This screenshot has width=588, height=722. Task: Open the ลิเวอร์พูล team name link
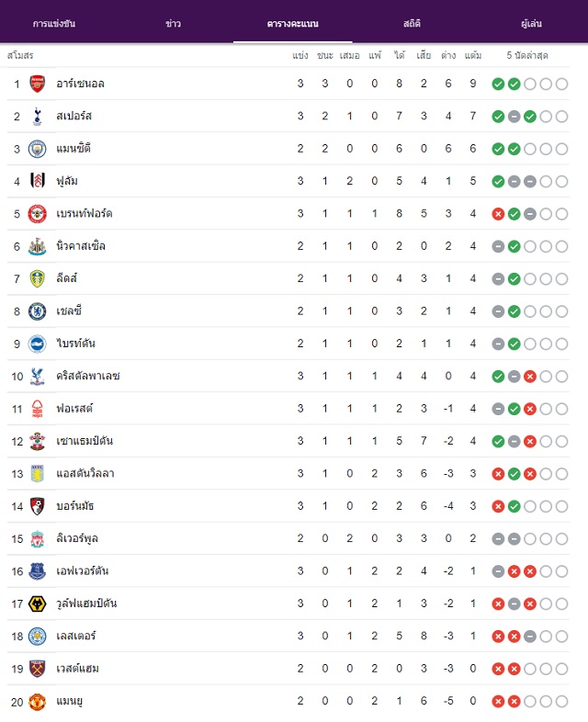click(x=77, y=538)
